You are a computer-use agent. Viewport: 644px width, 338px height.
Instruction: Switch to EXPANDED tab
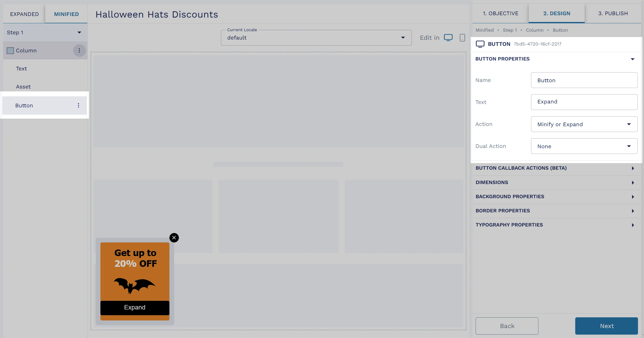pos(24,14)
